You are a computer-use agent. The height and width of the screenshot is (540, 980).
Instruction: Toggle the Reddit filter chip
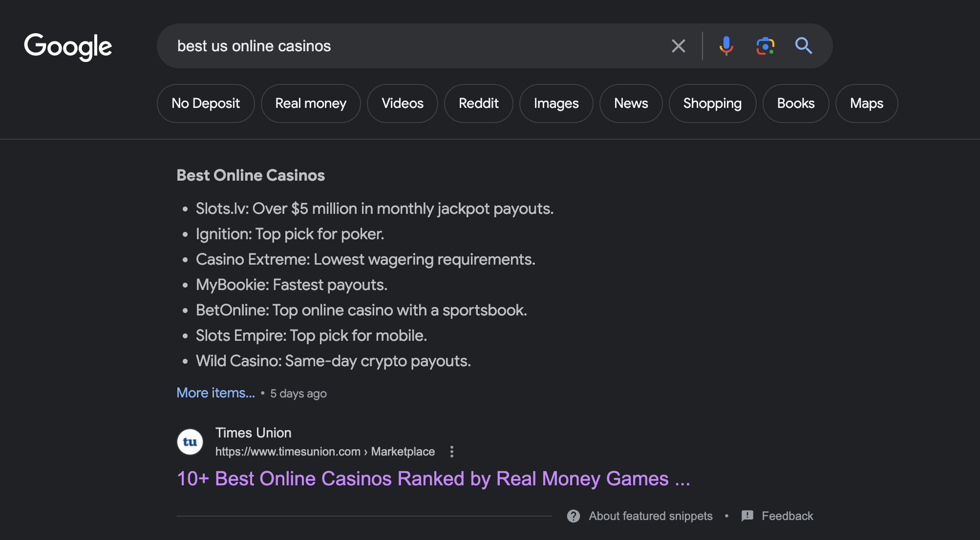click(x=478, y=103)
